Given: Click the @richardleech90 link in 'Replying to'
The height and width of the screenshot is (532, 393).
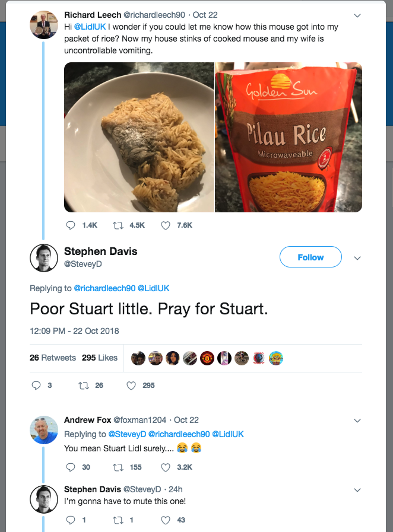Looking at the screenshot, I should click(x=104, y=288).
